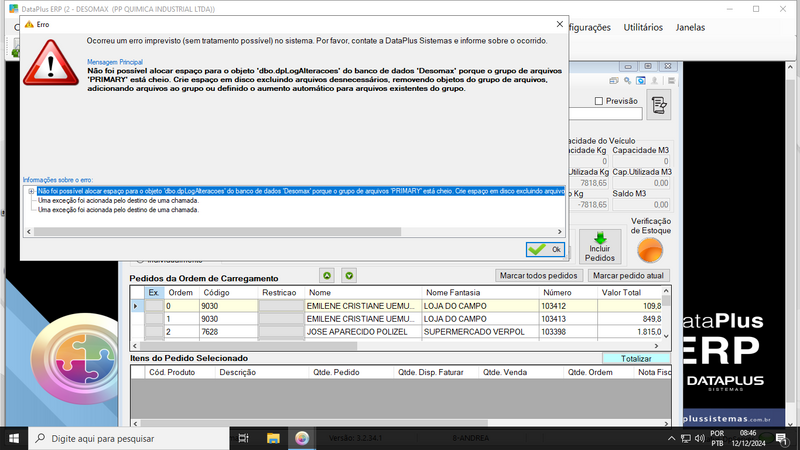Click pedidos grid horizontal scrollbar
Image resolution: width=800 pixels, height=450 pixels.
pyautogui.click(x=248, y=345)
